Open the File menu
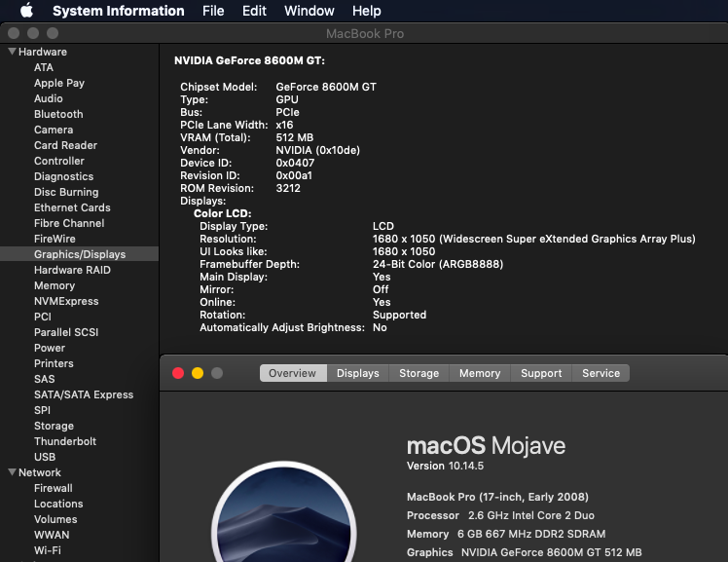The width and height of the screenshot is (728, 562). coord(213,11)
